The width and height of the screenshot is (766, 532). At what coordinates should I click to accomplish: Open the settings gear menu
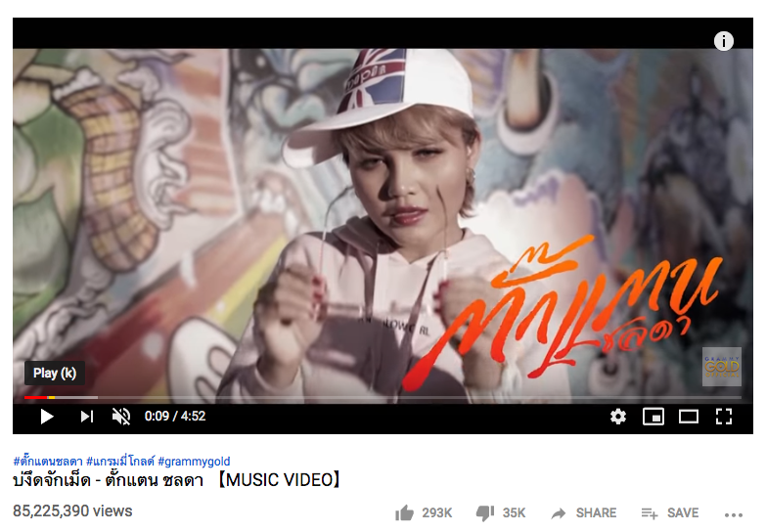pyautogui.click(x=618, y=417)
